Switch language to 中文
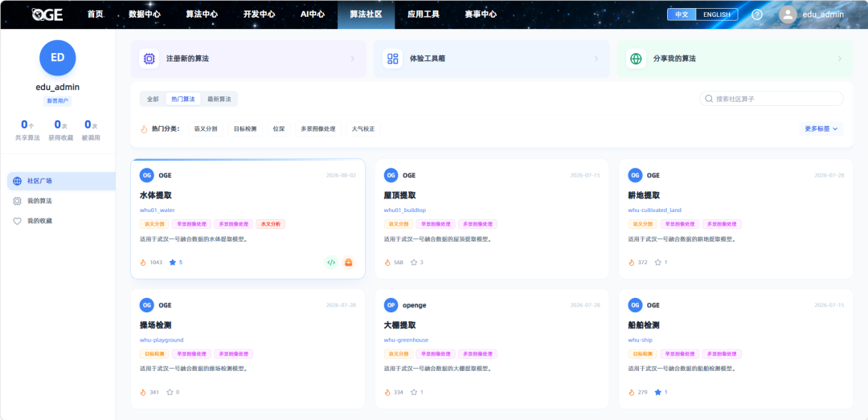Image resolution: width=868 pixels, height=420 pixels. (x=682, y=14)
